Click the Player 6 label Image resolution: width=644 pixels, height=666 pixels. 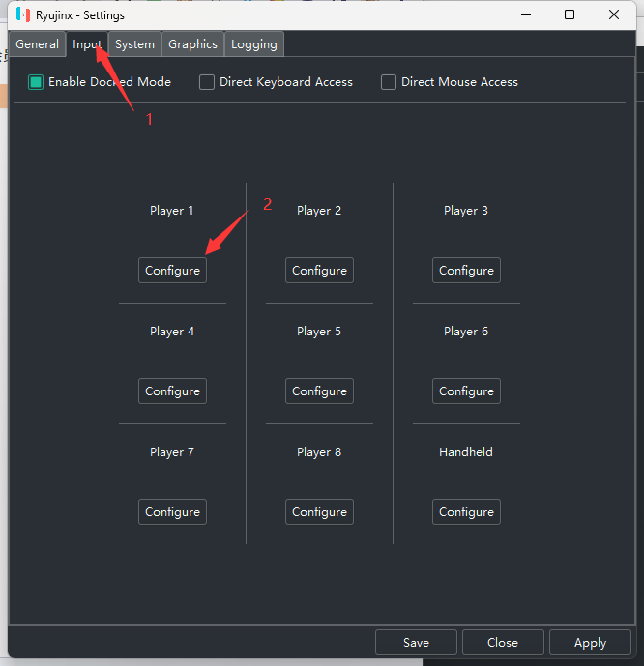466,332
